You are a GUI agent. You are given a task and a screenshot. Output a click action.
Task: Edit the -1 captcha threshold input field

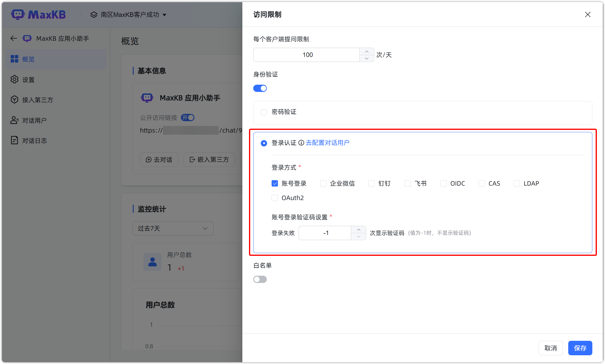[326, 233]
